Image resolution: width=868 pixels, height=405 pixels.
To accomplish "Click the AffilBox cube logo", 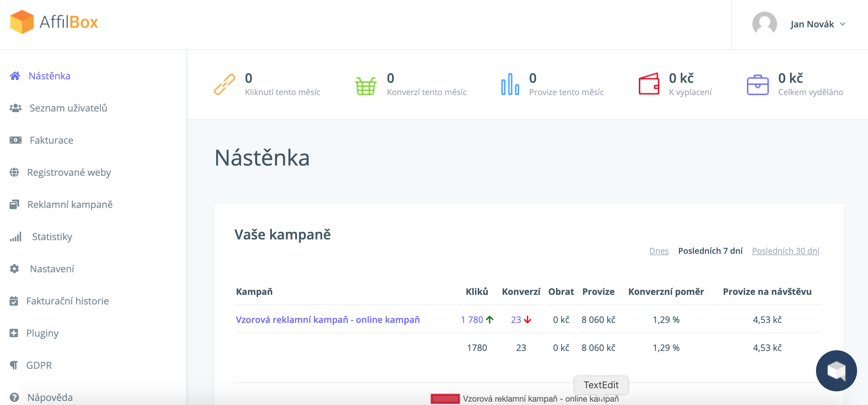I will [22, 22].
